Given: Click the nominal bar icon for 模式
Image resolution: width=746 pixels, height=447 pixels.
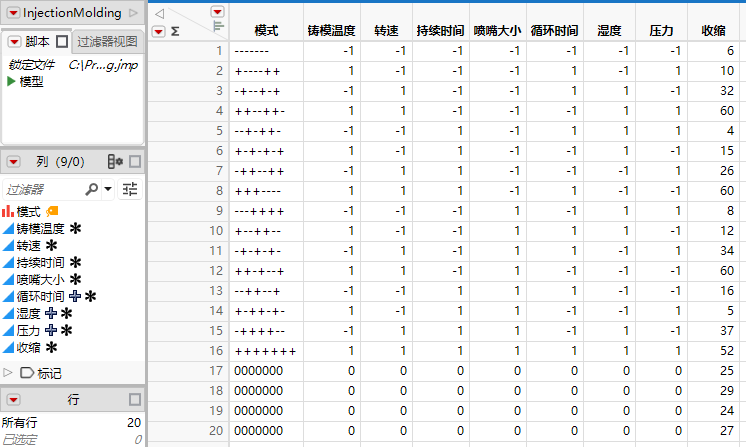Looking at the screenshot, I should coord(8,211).
